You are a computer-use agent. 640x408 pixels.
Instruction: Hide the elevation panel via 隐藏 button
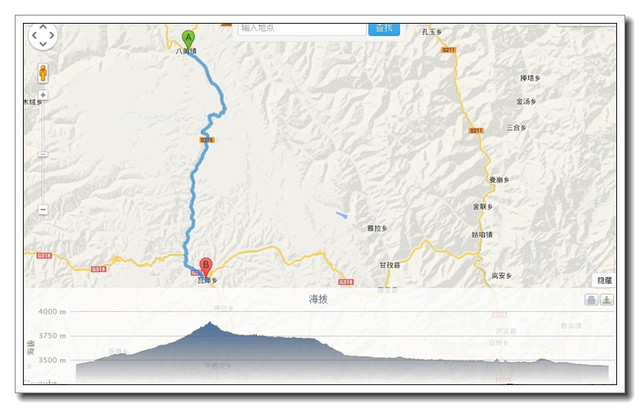(x=604, y=280)
